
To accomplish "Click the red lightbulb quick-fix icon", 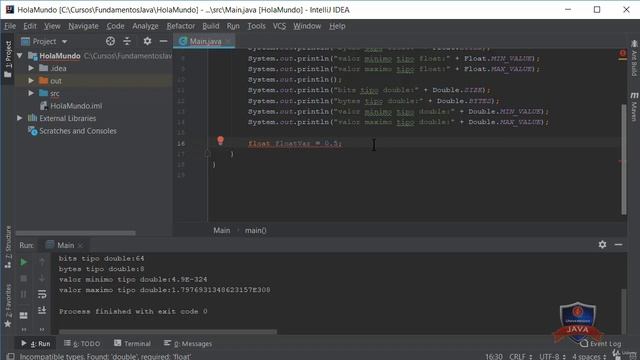I will tap(220, 141).
